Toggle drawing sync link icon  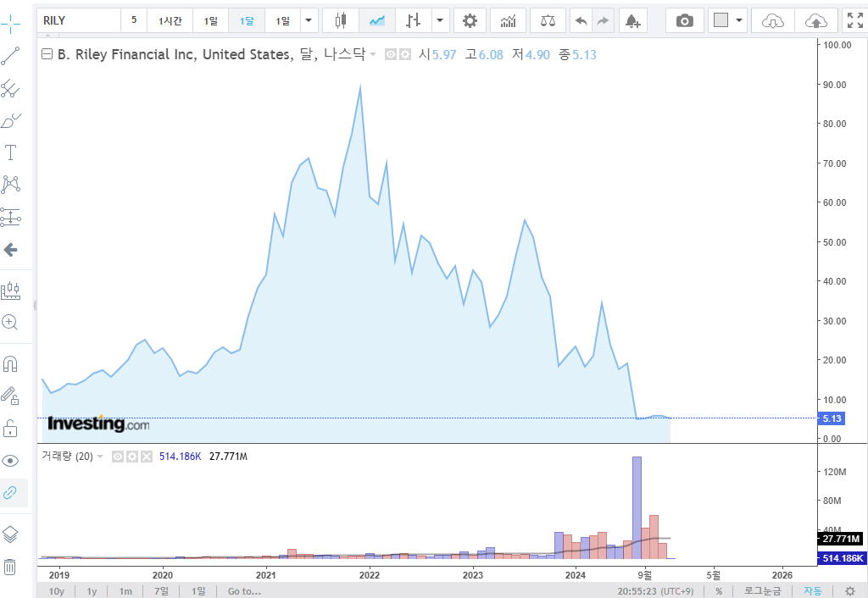click(10, 492)
